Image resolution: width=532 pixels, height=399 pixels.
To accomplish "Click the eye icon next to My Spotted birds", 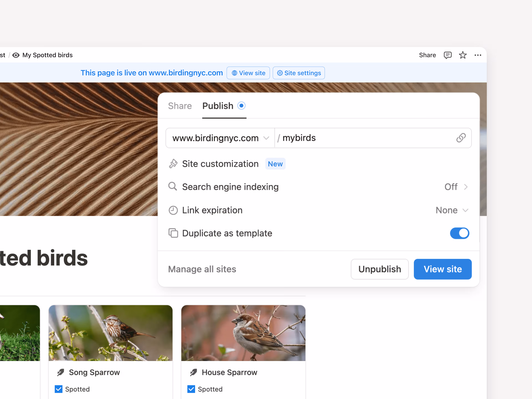I will pyautogui.click(x=16, y=55).
